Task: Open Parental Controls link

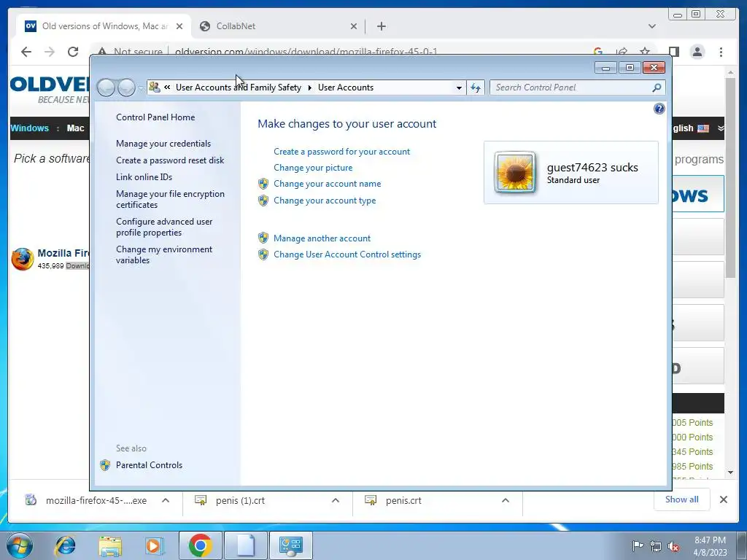Action: pos(149,465)
